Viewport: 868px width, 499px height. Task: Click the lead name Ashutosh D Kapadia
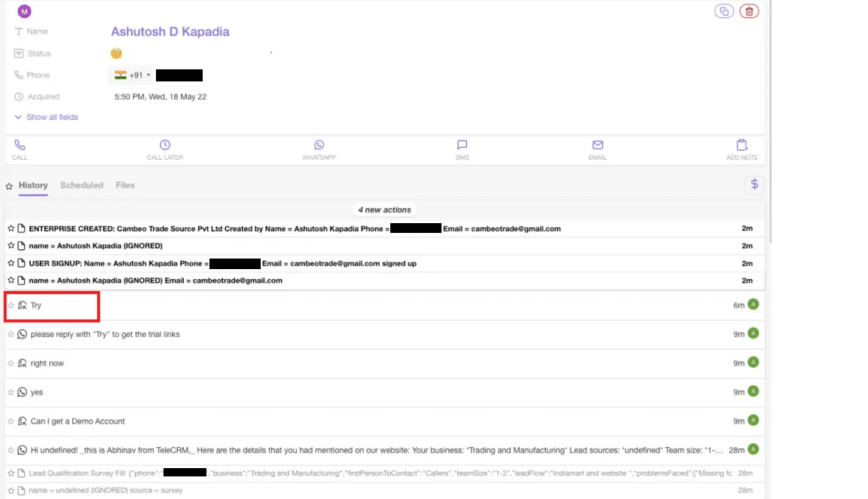coord(170,32)
